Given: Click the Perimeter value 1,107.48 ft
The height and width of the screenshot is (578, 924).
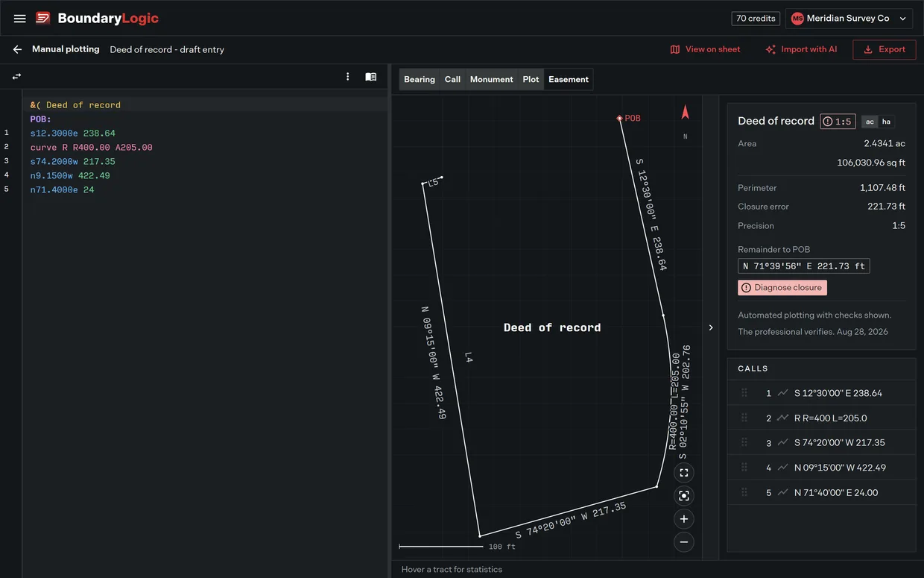Looking at the screenshot, I should 882,188.
